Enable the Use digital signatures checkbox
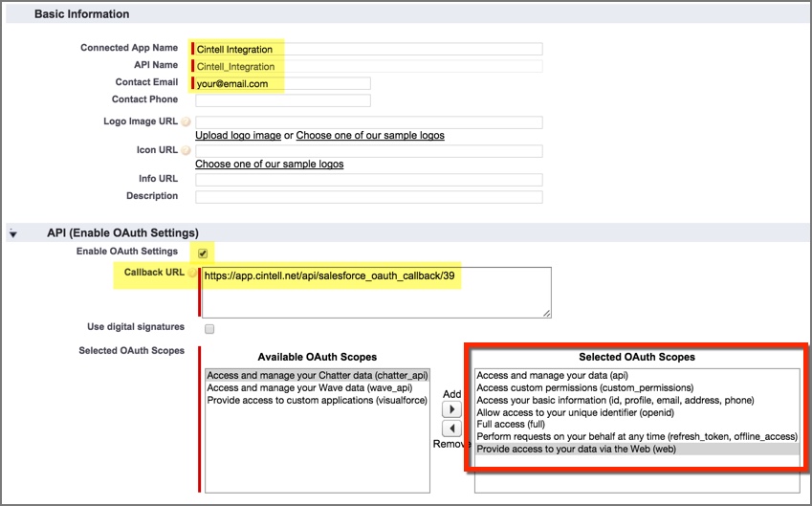The height and width of the screenshot is (506, 812). click(x=209, y=328)
